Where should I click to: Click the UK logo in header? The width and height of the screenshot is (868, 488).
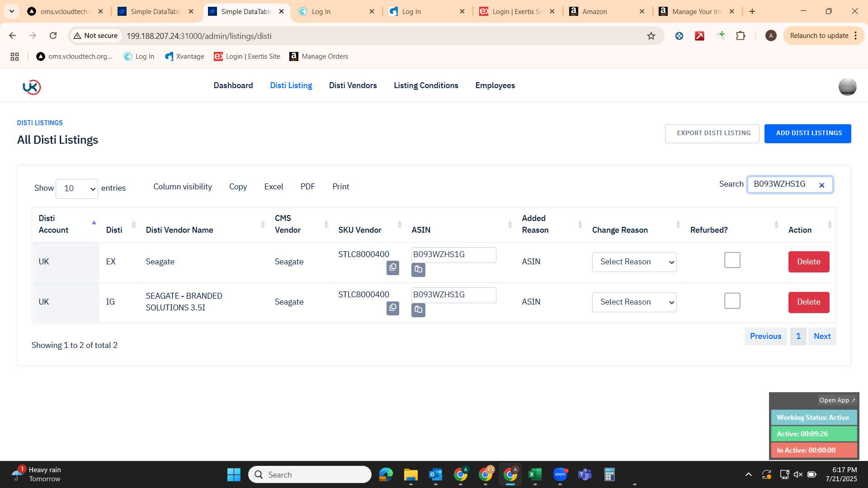click(x=32, y=87)
